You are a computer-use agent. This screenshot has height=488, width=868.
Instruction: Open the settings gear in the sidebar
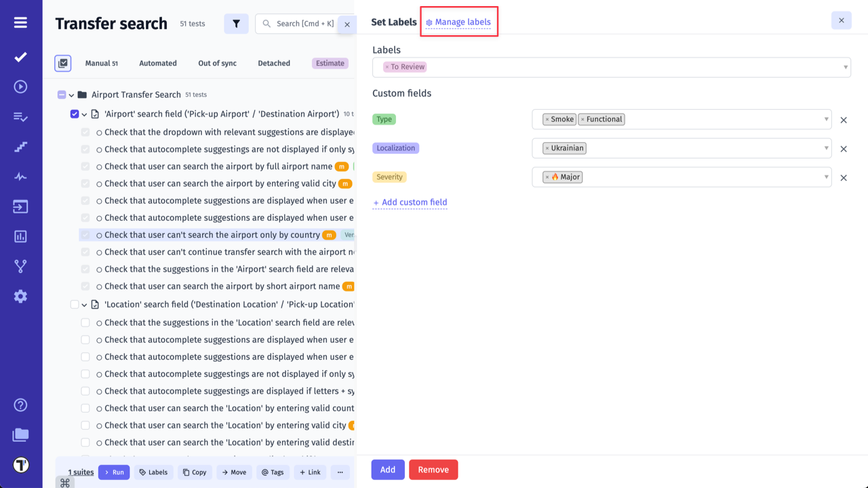tap(20, 296)
